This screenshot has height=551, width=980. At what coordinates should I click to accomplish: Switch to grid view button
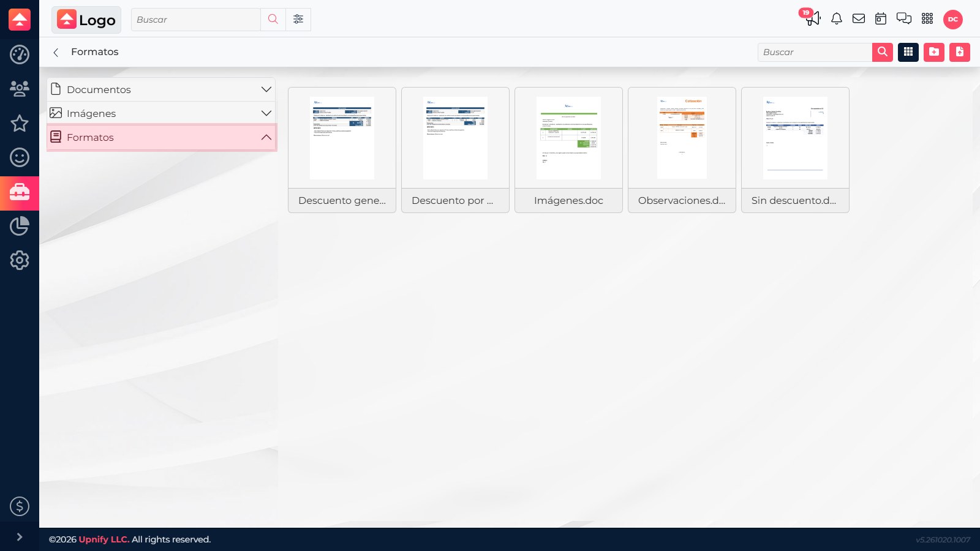pos(908,52)
